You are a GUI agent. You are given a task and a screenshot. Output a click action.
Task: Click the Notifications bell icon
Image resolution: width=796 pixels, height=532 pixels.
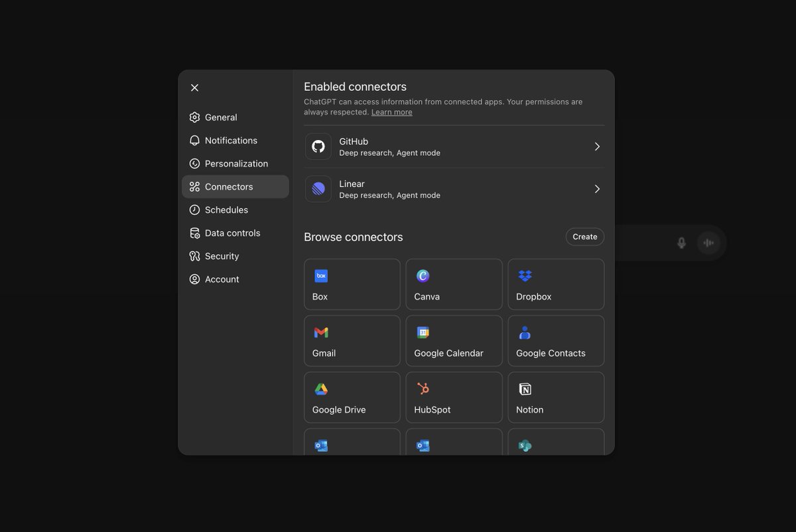[x=194, y=141]
